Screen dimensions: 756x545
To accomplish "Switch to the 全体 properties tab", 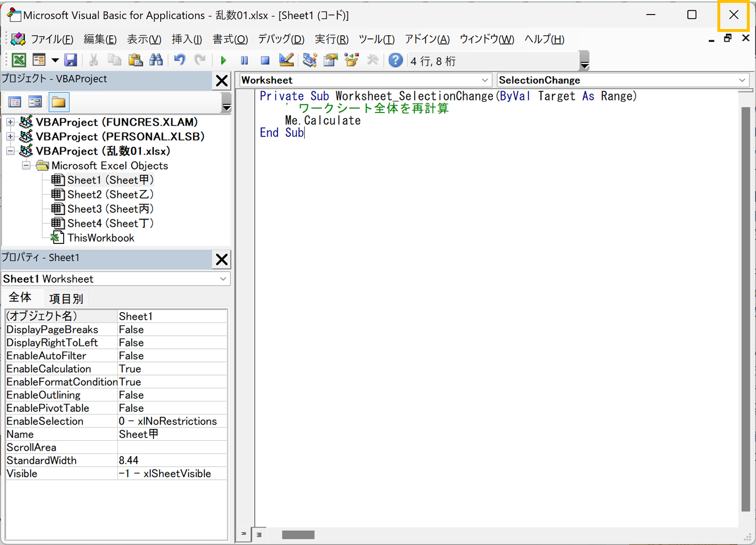I will pos(20,298).
